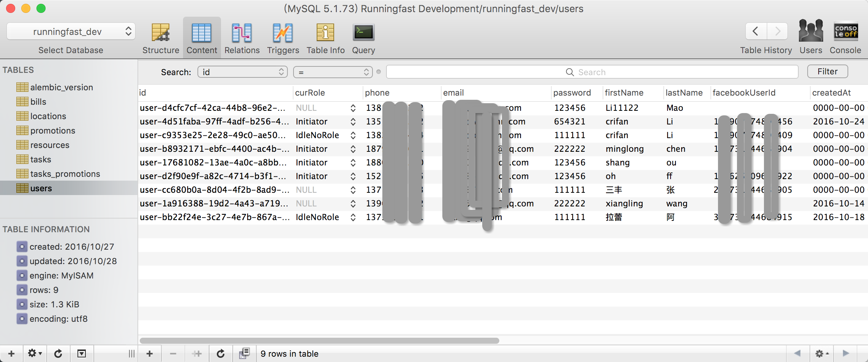868x362 pixels.
Task: Click the sidebar resize handle icon
Action: 131,354
